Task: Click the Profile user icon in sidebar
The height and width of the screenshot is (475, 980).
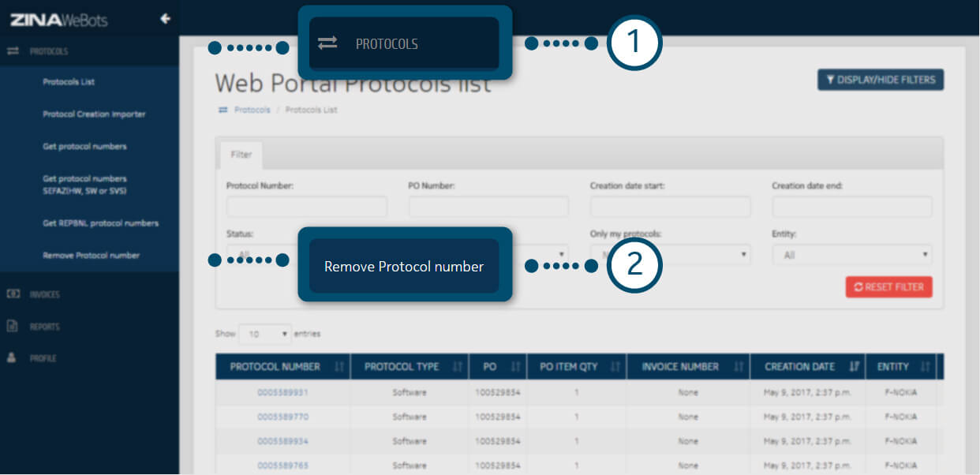Action: point(13,357)
